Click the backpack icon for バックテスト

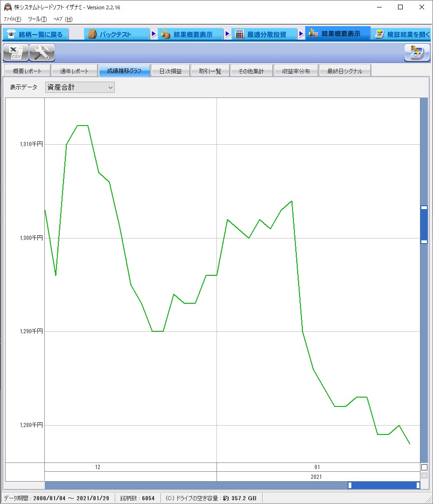coord(92,34)
